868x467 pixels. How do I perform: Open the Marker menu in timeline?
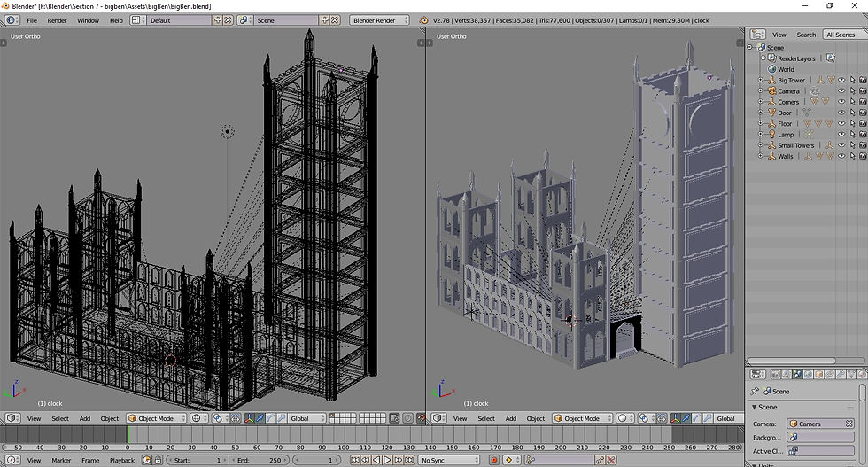click(x=61, y=460)
